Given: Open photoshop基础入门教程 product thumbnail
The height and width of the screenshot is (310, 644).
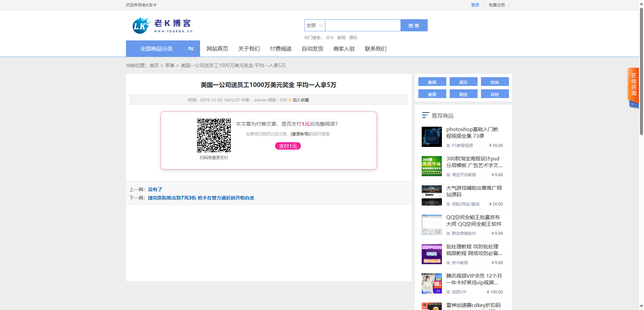Looking at the screenshot, I should coord(432,137).
